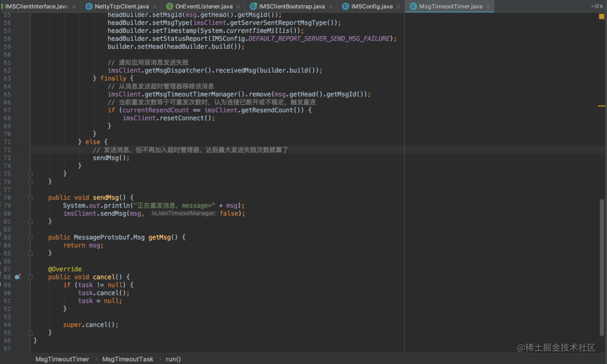Click the OnEventListener interface file icon
This screenshot has width=607, height=364.
(169, 6)
